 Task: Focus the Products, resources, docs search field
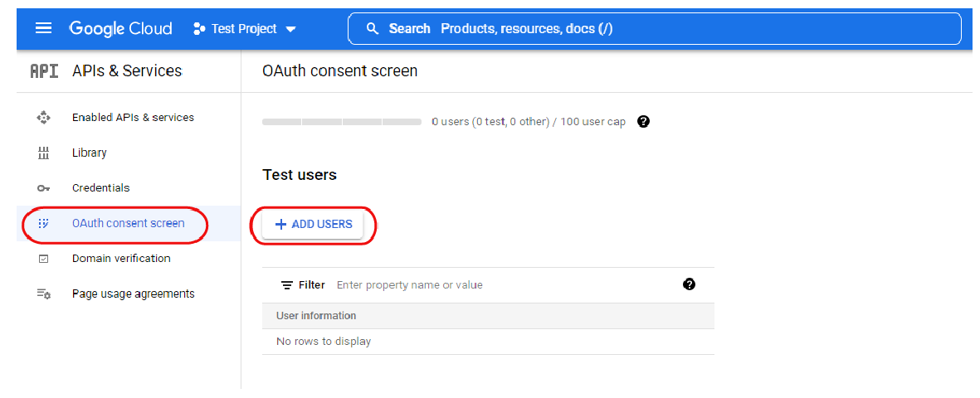tap(654, 29)
